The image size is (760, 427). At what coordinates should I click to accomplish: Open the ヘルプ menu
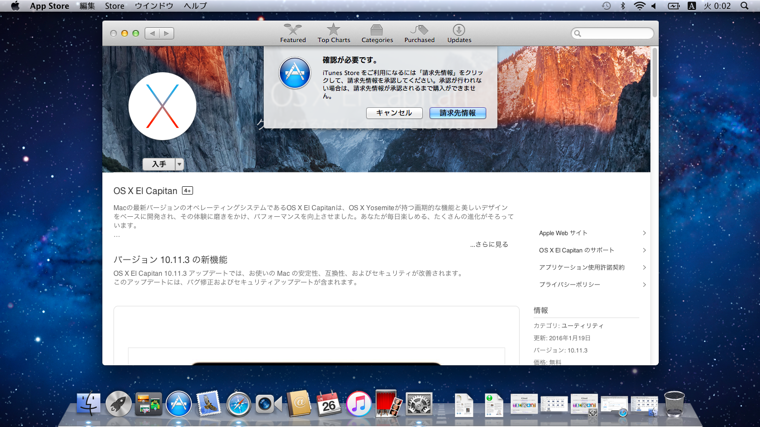point(195,6)
